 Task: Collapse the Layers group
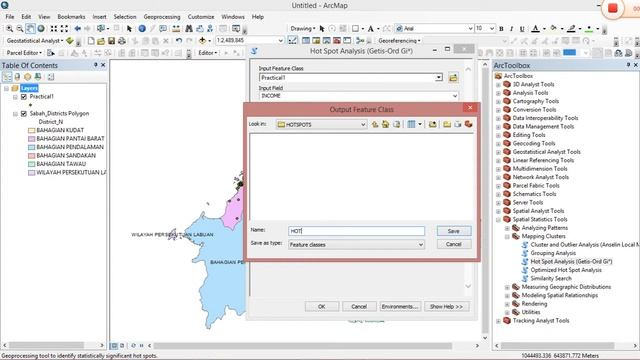pos(6,88)
